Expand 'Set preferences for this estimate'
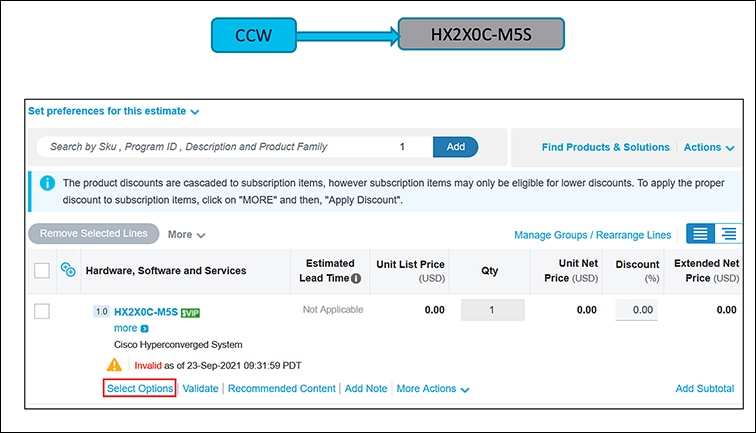756x433 pixels. click(114, 112)
